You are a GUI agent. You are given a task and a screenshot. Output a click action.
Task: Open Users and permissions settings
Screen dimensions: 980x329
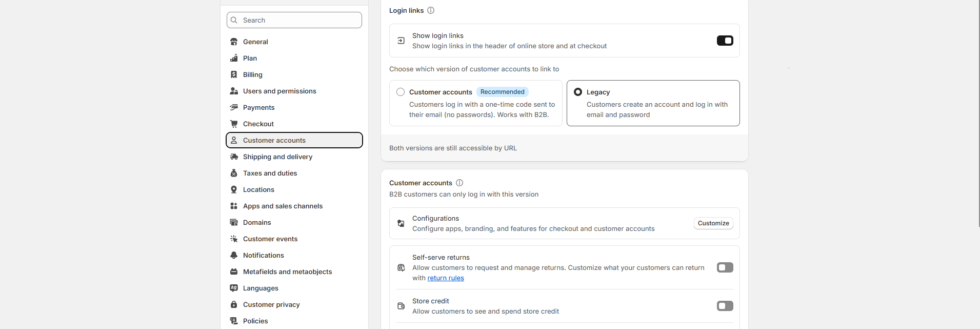pyautogui.click(x=279, y=91)
